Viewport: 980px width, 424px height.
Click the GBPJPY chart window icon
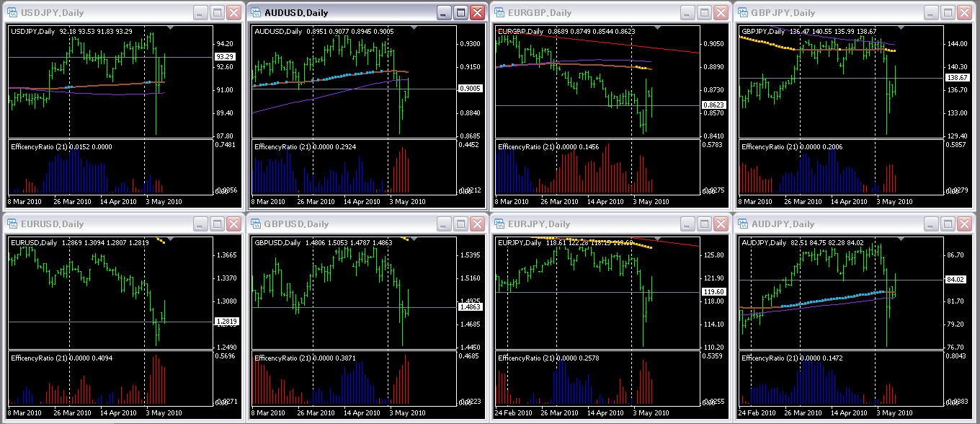click(743, 13)
